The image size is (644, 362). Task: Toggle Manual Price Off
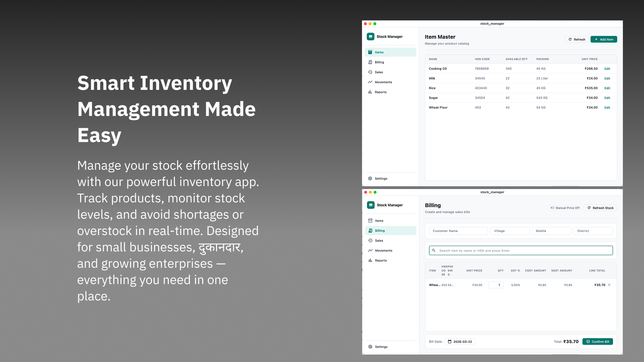[565, 208]
